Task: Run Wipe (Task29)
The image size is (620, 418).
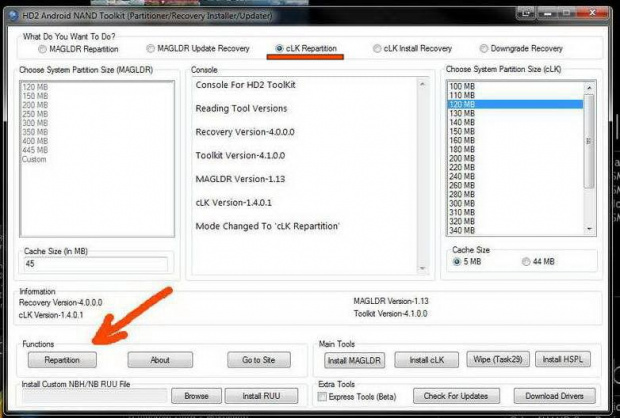Action: (498, 359)
